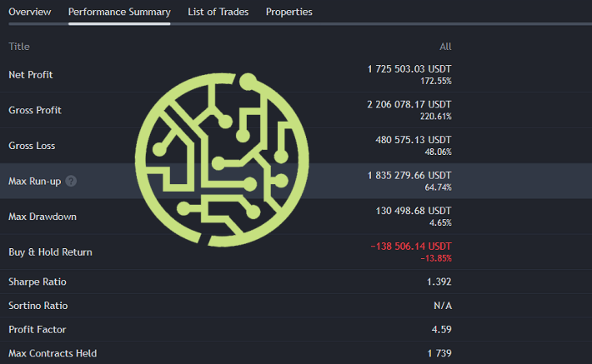Click the Gross Loss label
592x364 pixels.
32,146
